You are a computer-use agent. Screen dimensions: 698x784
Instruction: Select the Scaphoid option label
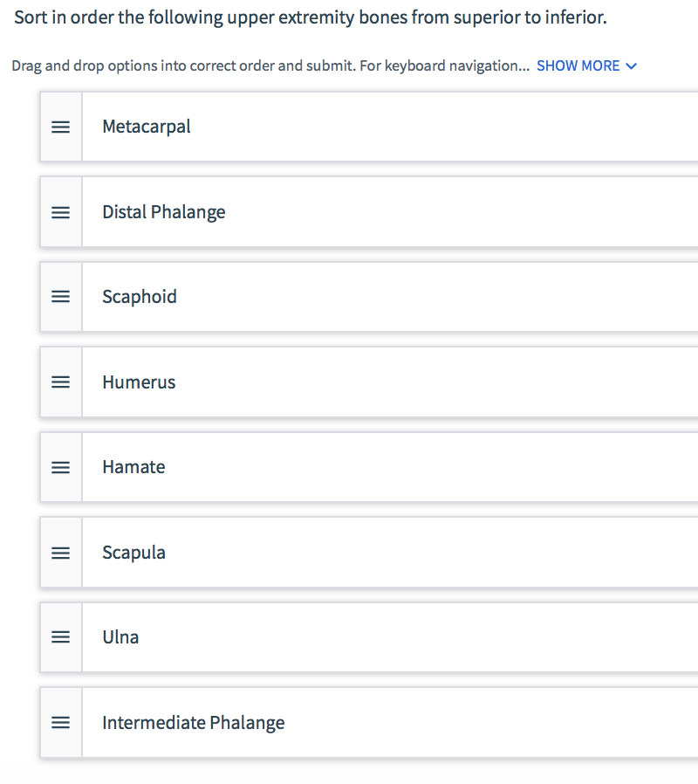[x=140, y=297]
